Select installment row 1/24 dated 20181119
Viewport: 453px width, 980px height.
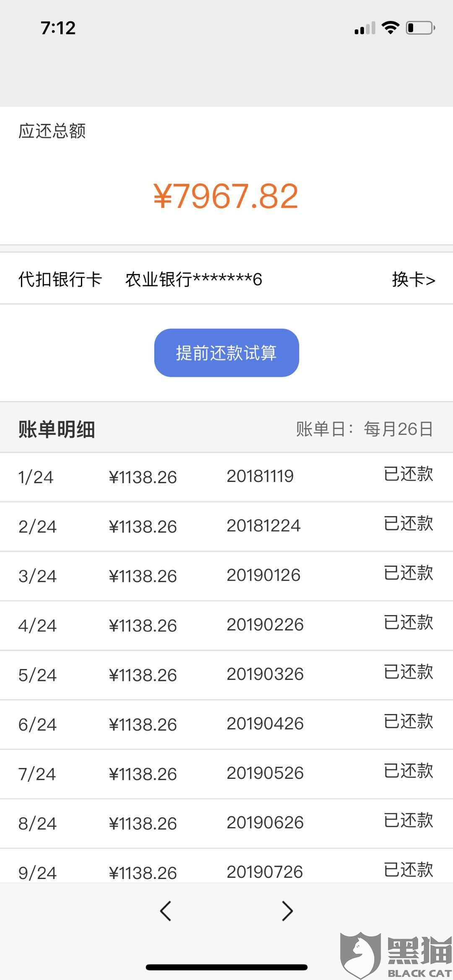pos(226,477)
